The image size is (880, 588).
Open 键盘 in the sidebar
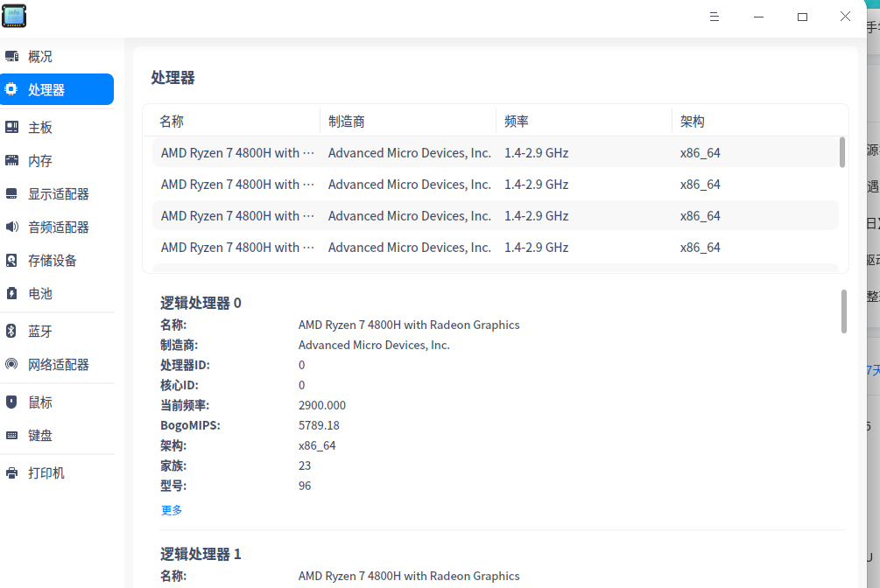[x=57, y=435]
